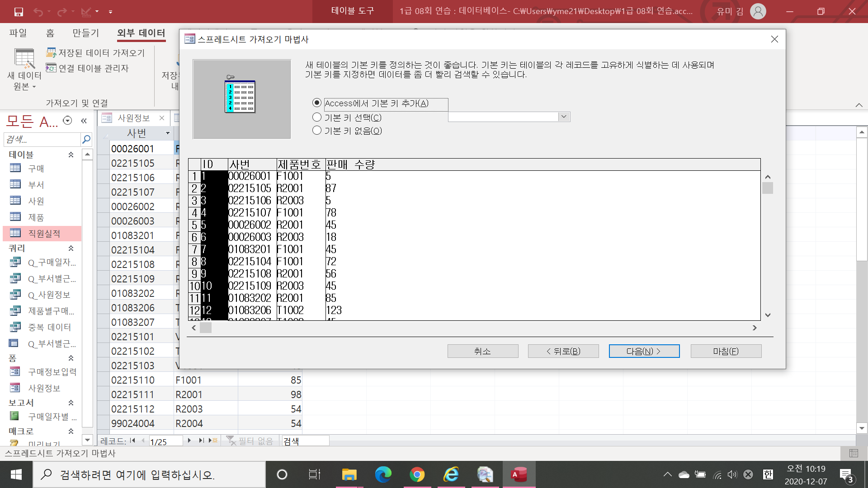The width and height of the screenshot is (868, 488).
Task: Click the 다음(N) button in wizard
Action: (x=644, y=351)
